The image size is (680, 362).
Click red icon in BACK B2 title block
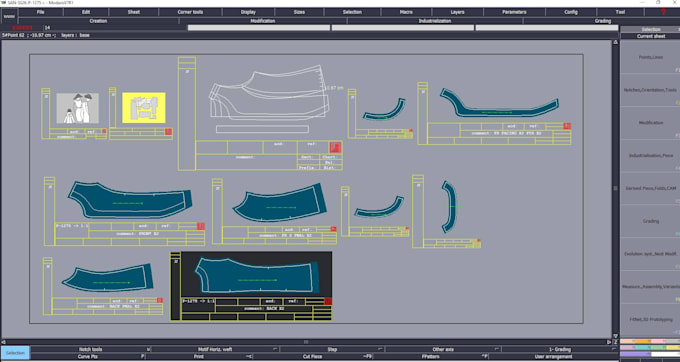coord(328,301)
